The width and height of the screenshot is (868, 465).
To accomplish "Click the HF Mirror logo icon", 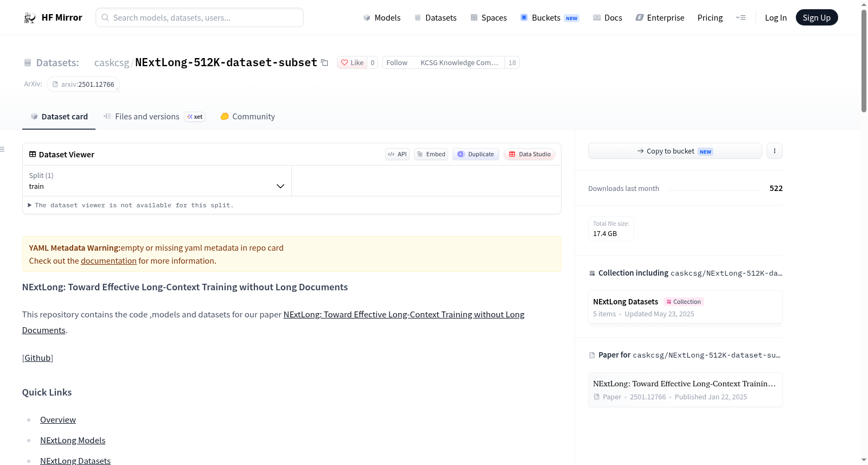I will tap(30, 18).
